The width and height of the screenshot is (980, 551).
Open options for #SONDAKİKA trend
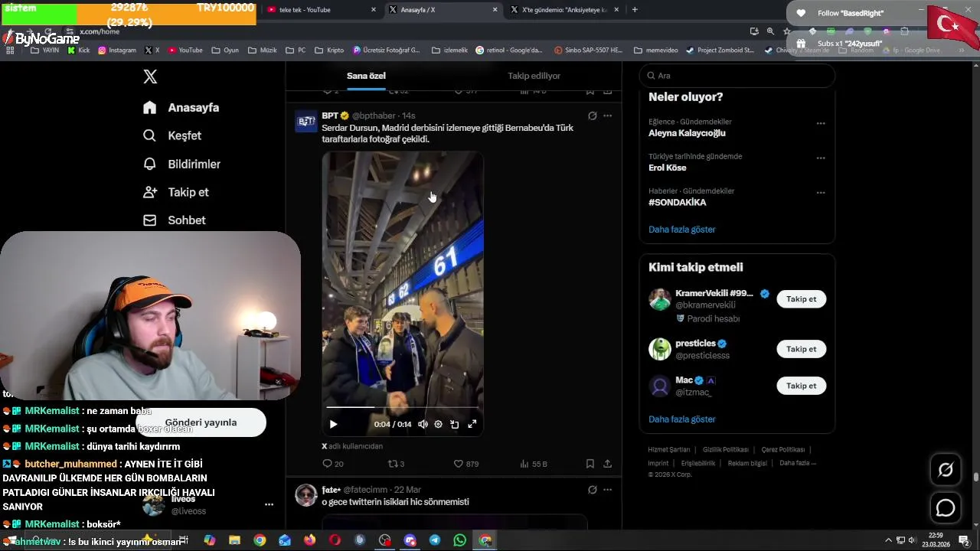coord(821,193)
